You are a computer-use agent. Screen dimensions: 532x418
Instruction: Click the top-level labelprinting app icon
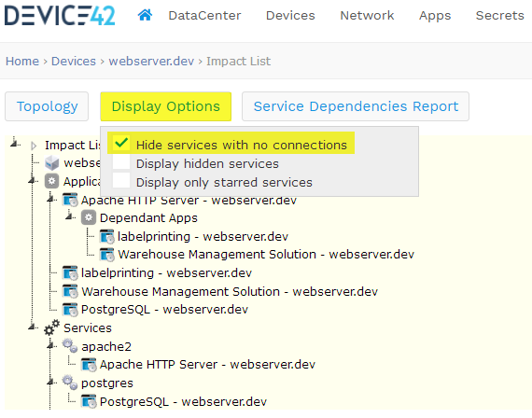70,272
